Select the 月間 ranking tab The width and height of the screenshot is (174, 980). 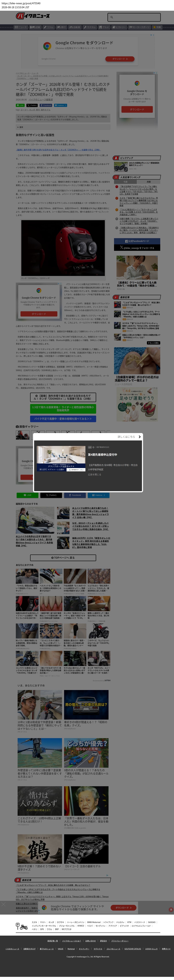149,182
